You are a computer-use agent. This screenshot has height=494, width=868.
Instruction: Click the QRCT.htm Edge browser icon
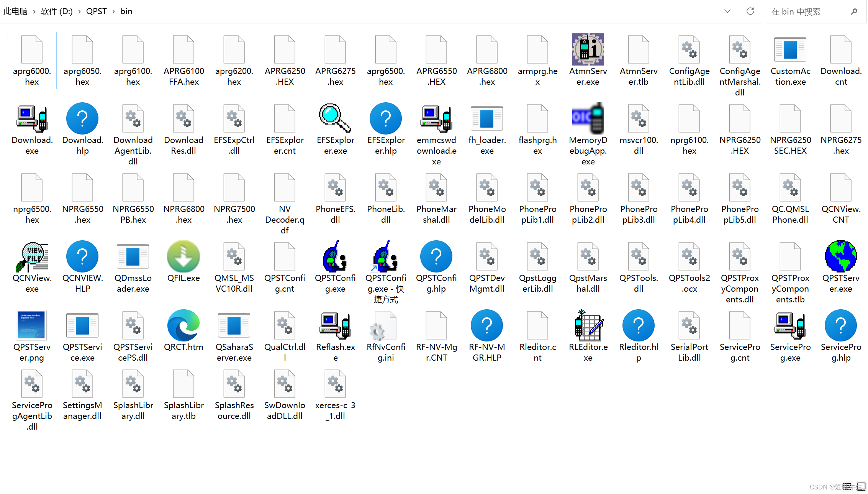click(183, 326)
